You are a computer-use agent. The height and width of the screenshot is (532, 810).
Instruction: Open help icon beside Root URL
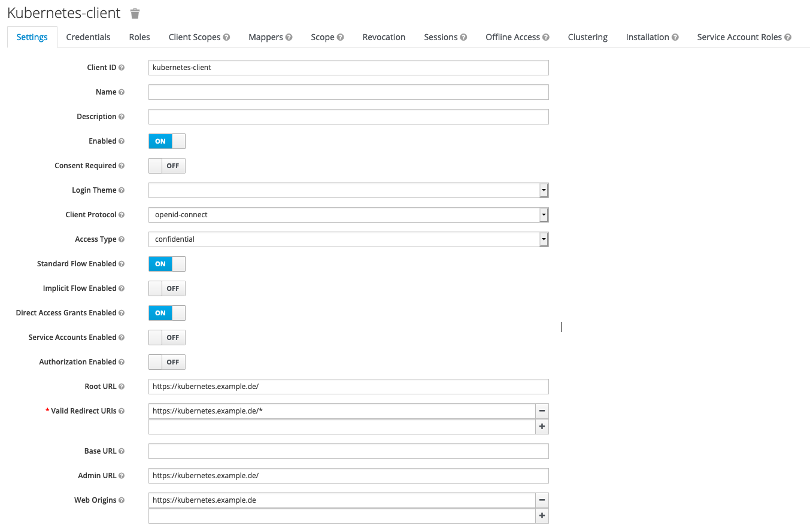click(122, 387)
